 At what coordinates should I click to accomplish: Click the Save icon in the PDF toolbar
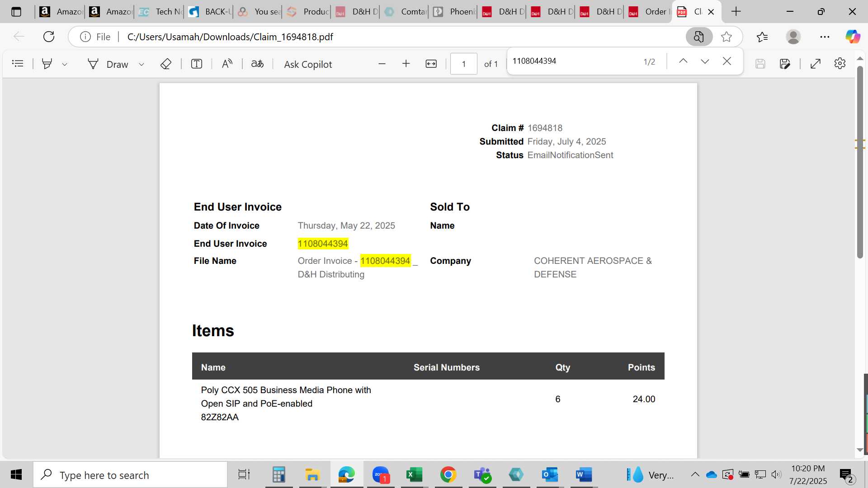coord(760,64)
